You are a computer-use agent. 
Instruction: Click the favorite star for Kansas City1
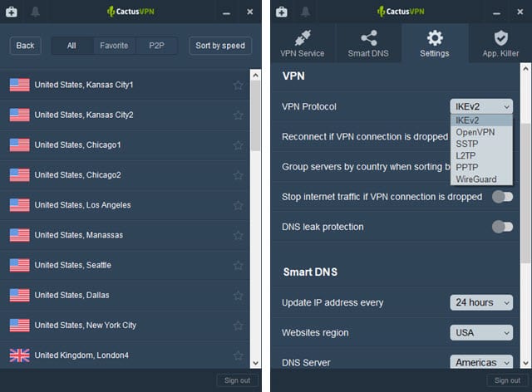(239, 86)
